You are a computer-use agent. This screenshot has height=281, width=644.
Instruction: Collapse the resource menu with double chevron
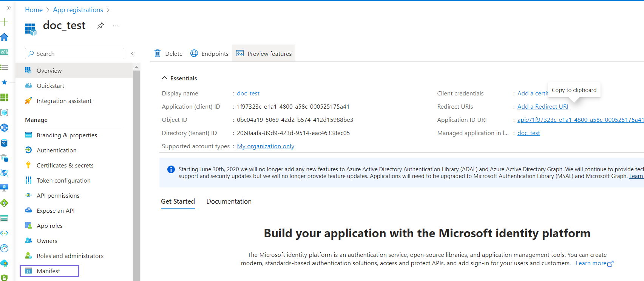pyautogui.click(x=133, y=54)
